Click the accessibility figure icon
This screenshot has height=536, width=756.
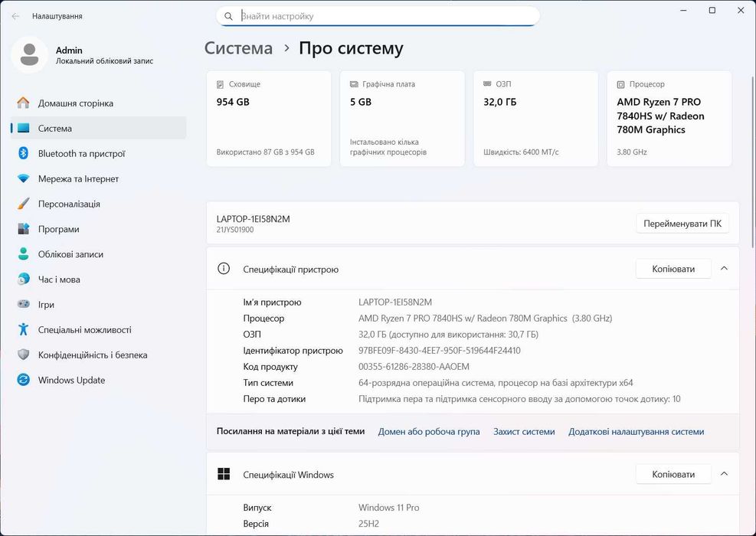(23, 329)
